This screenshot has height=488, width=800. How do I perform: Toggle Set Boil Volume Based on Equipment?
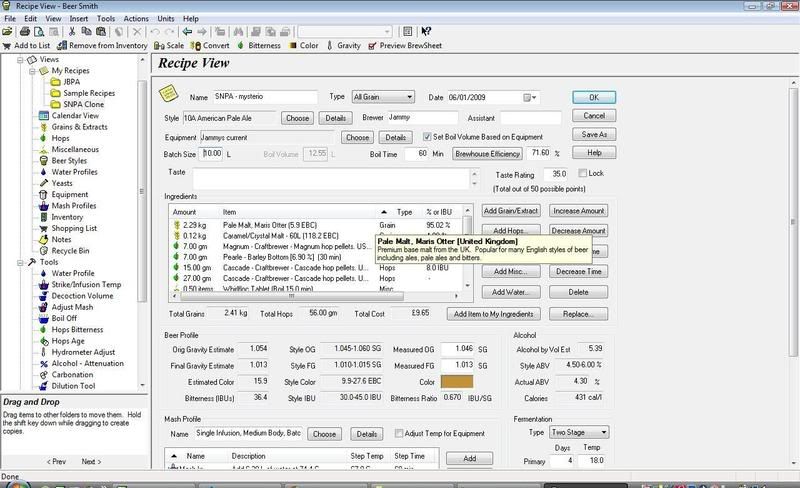427,137
